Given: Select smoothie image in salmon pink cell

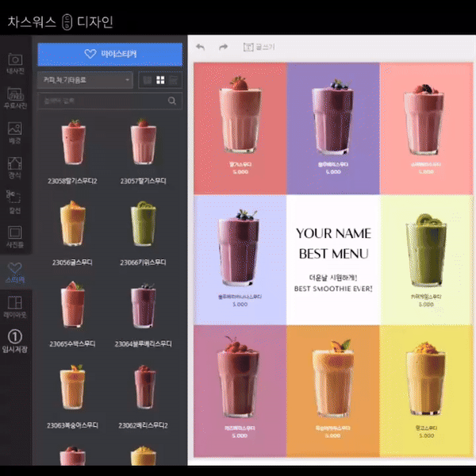Looking at the screenshot, I should pyautogui.click(x=424, y=119).
